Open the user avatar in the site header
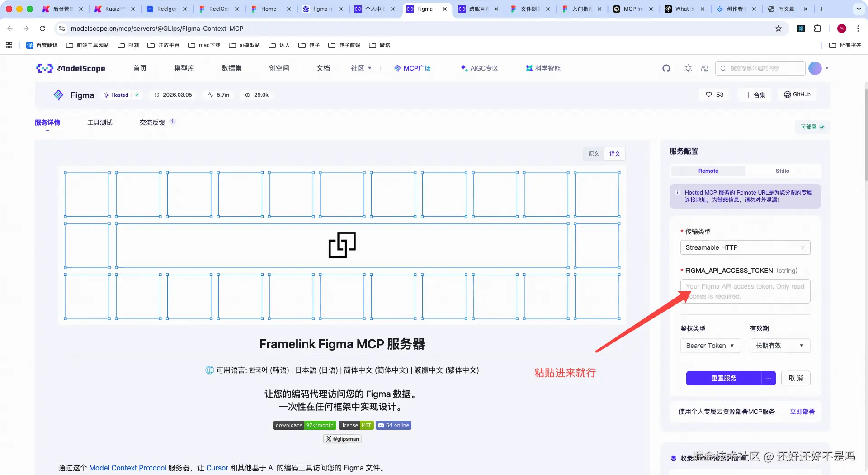 tap(815, 68)
